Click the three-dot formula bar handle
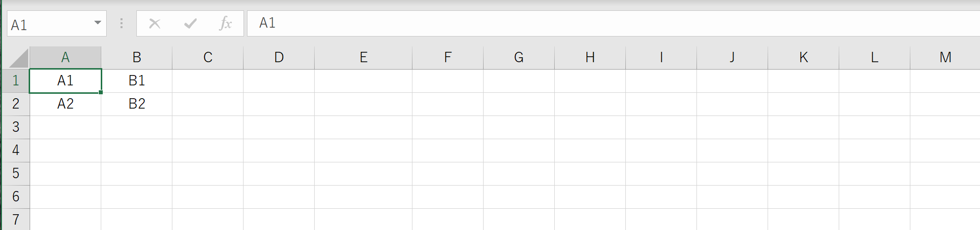This screenshot has height=230, width=980. click(122, 23)
